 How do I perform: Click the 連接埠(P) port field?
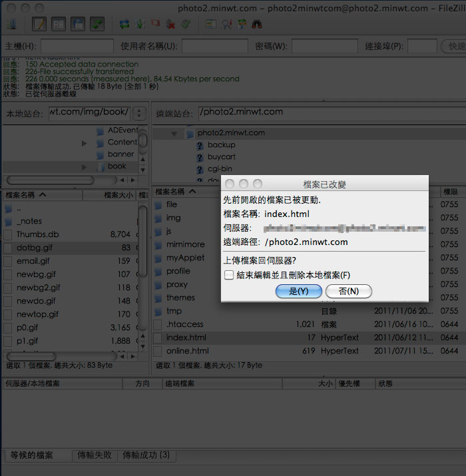click(422, 46)
